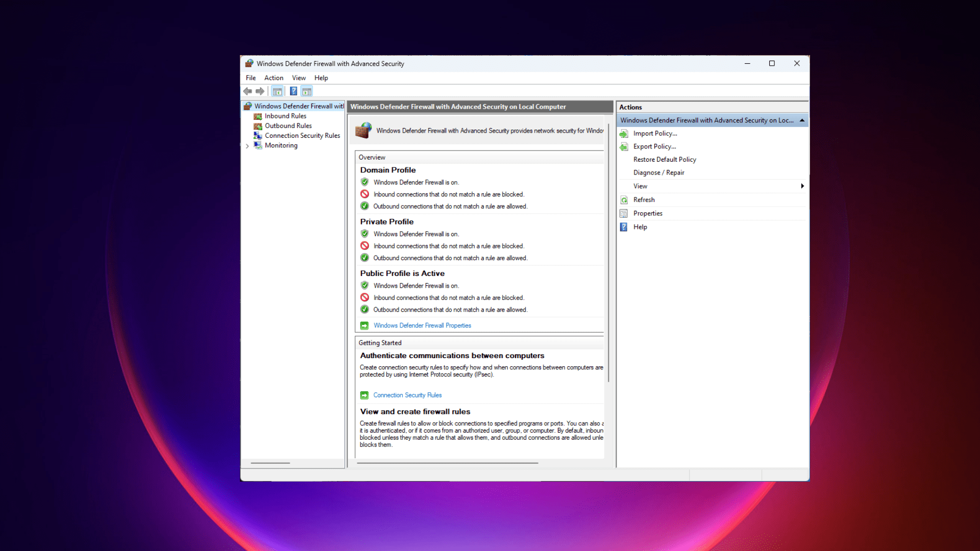Click the Outbound Rules tree icon
980x551 pixels.
(258, 126)
